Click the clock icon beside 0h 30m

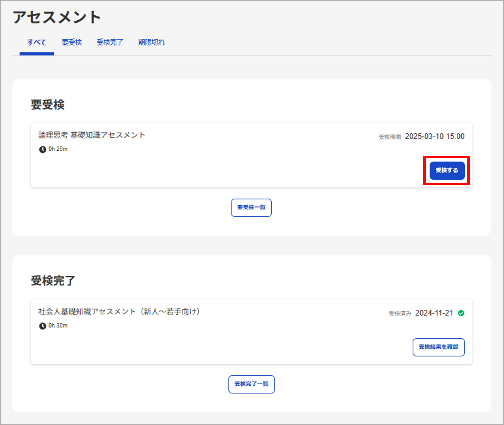click(x=42, y=326)
